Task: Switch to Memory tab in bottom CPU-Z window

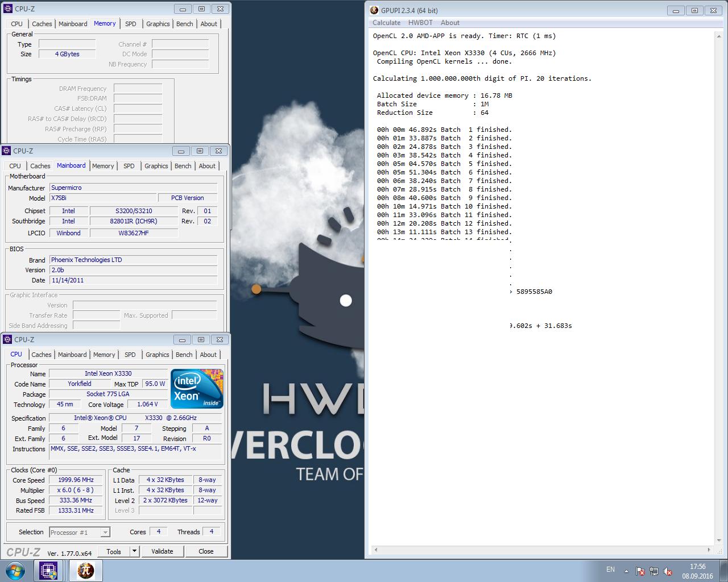Action: pyautogui.click(x=104, y=355)
